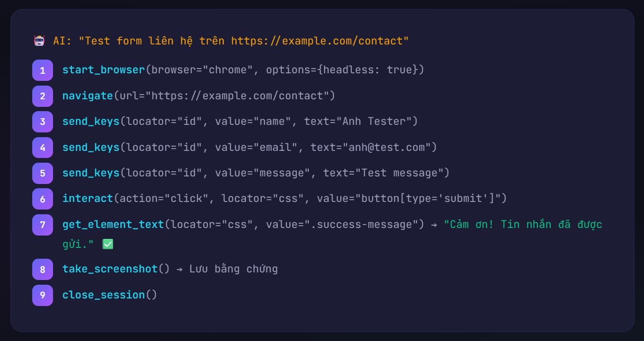Click the step 3 number badge
Image resolution: width=644 pixels, height=341 pixels.
(x=43, y=122)
